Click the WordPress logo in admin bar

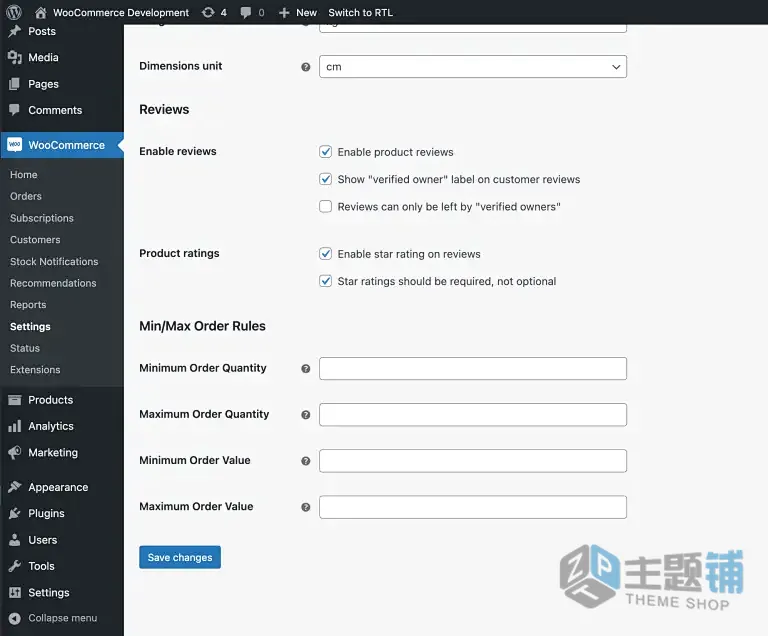click(14, 12)
